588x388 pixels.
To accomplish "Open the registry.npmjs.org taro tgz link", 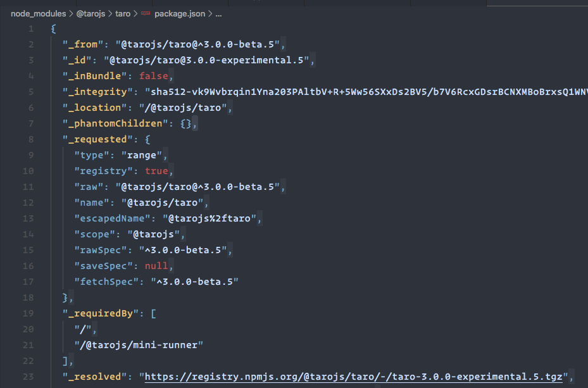I will click(x=354, y=377).
